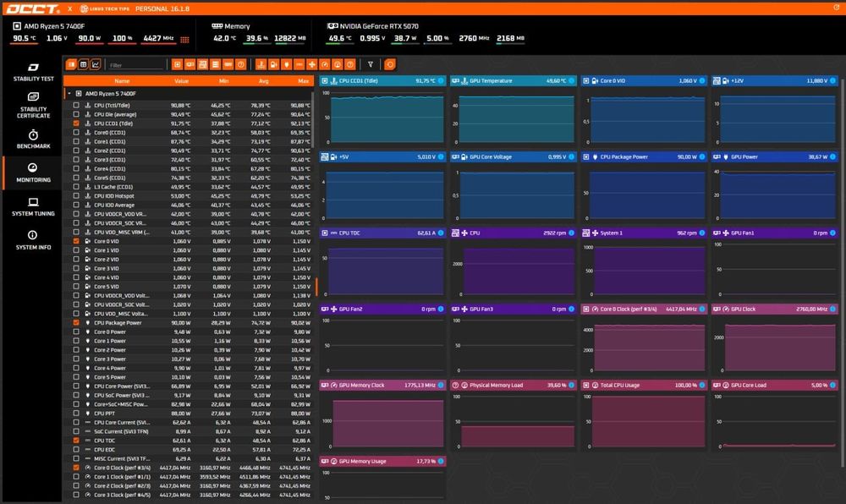Click the Total CPU Usage graph title
This screenshot has height=504, width=846.
pyautogui.click(x=619, y=385)
